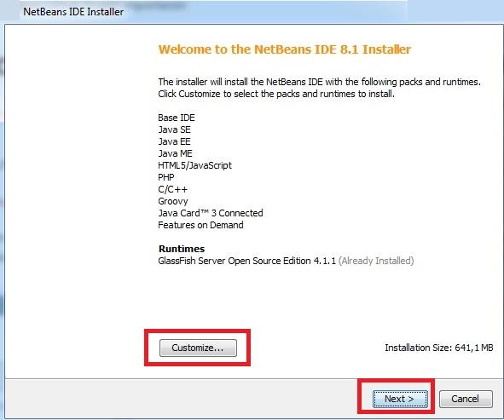Viewport: 504px width, 420px height.
Task: Click the GlassFish Server Open Source Edition line
Action: [x=286, y=261]
